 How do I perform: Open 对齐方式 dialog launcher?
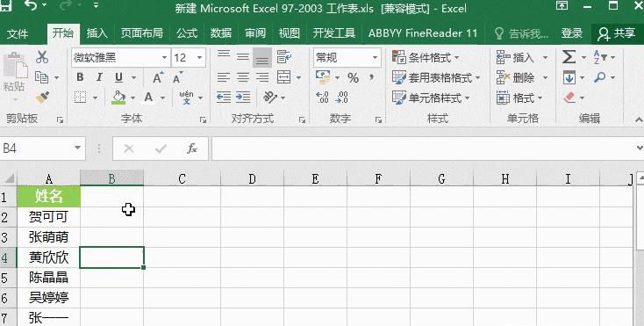(303, 120)
